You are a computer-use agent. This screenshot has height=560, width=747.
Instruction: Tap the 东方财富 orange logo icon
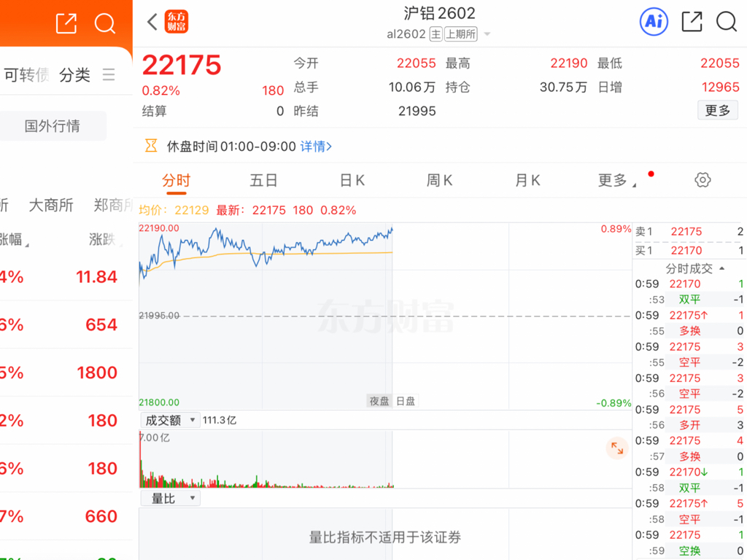pyautogui.click(x=177, y=22)
